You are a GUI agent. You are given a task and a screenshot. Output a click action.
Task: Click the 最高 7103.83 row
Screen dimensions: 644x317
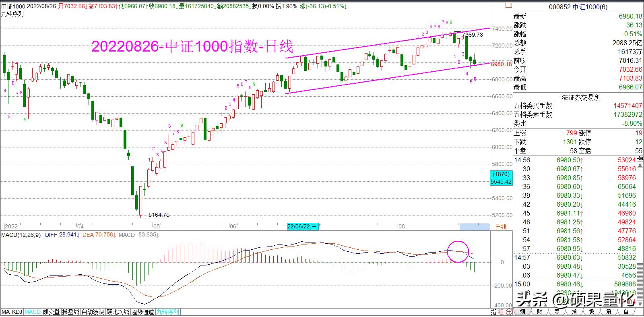tap(578, 78)
